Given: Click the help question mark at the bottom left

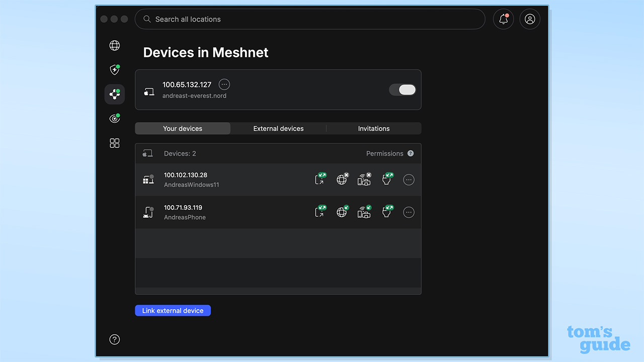Looking at the screenshot, I should (114, 339).
